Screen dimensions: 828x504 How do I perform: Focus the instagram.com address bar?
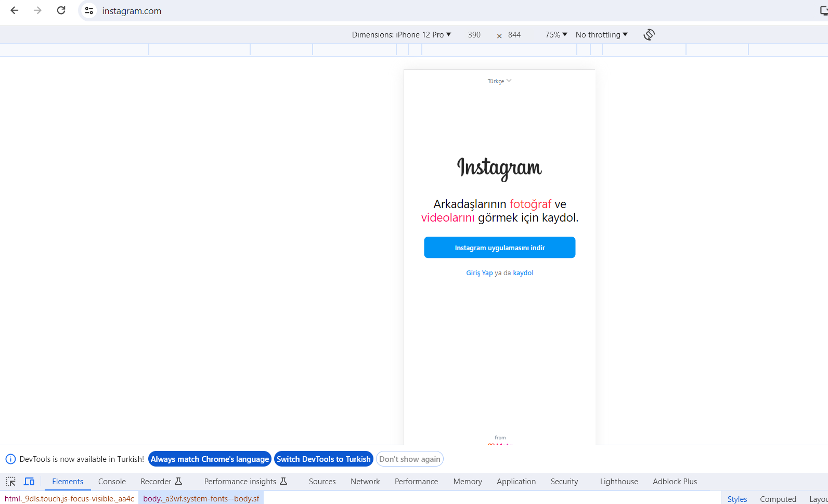[x=132, y=11]
